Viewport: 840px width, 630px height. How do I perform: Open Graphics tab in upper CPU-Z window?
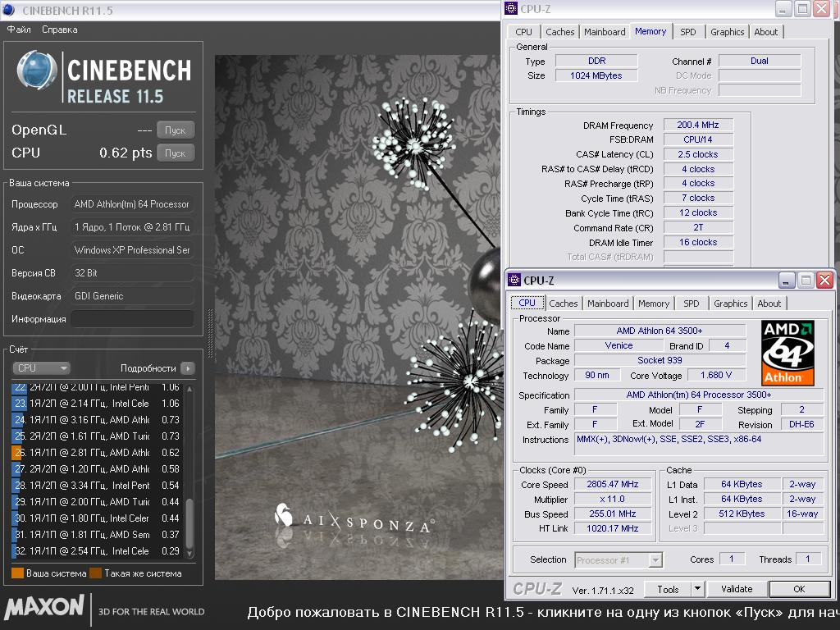pos(727,32)
